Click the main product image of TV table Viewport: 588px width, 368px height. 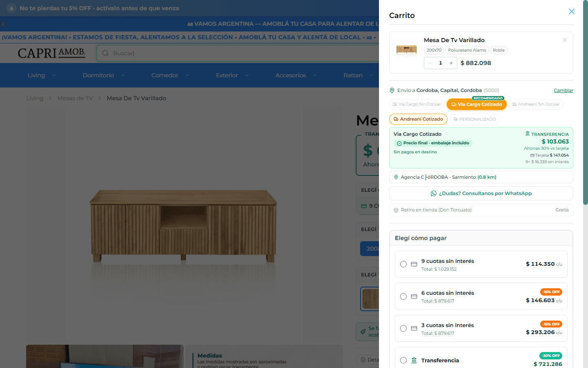(184, 224)
